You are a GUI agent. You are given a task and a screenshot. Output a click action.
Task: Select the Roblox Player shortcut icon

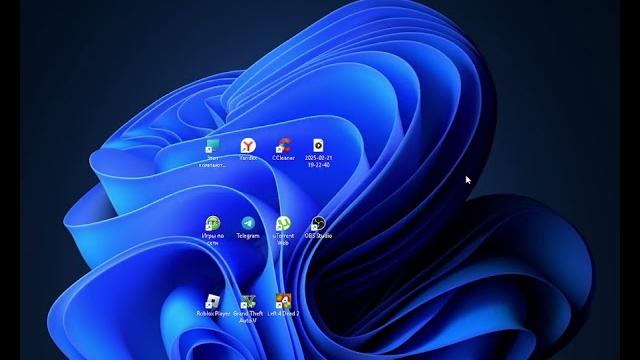coord(213,302)
